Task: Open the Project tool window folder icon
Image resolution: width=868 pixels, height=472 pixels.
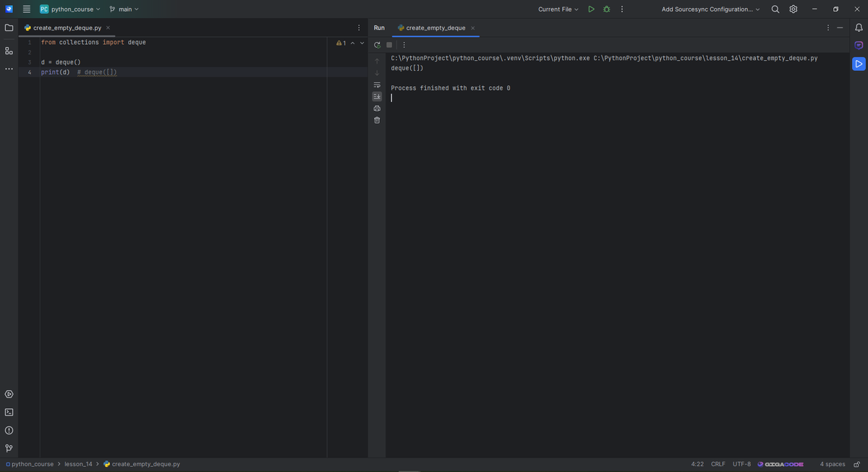Action: 9,28
